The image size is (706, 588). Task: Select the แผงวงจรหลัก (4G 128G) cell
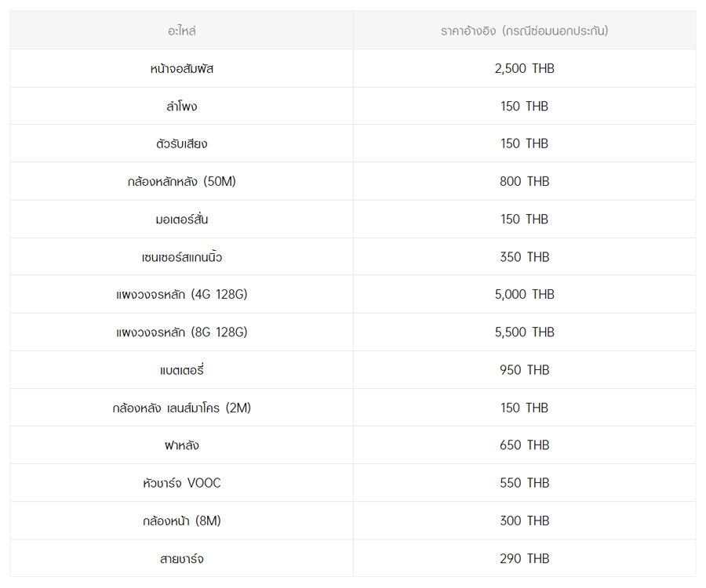tap(181, 294)
